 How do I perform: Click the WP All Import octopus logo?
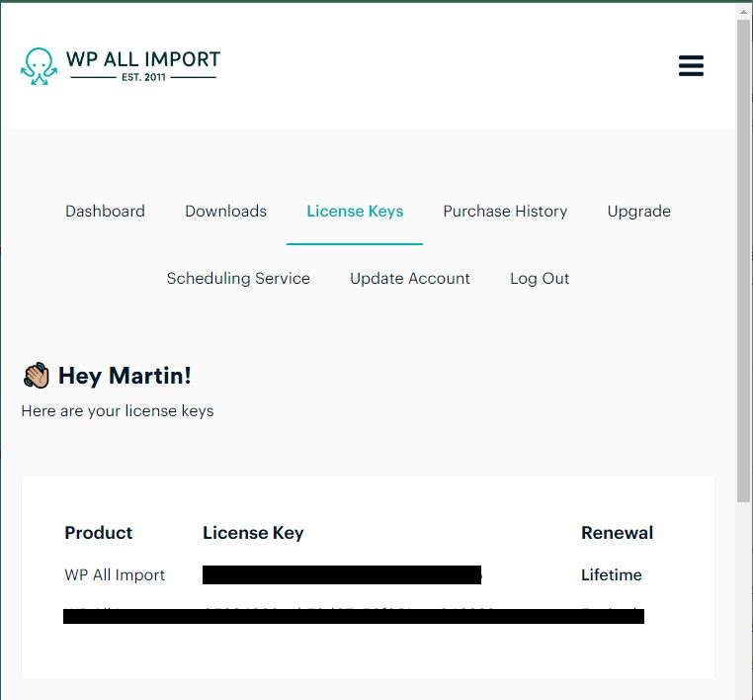click(39, 66)
